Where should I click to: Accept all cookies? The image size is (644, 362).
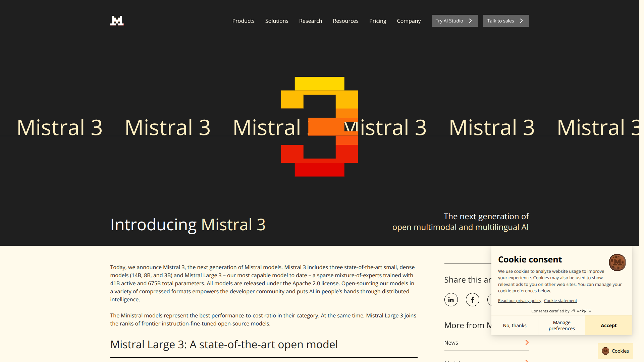[x=608, y=325]
